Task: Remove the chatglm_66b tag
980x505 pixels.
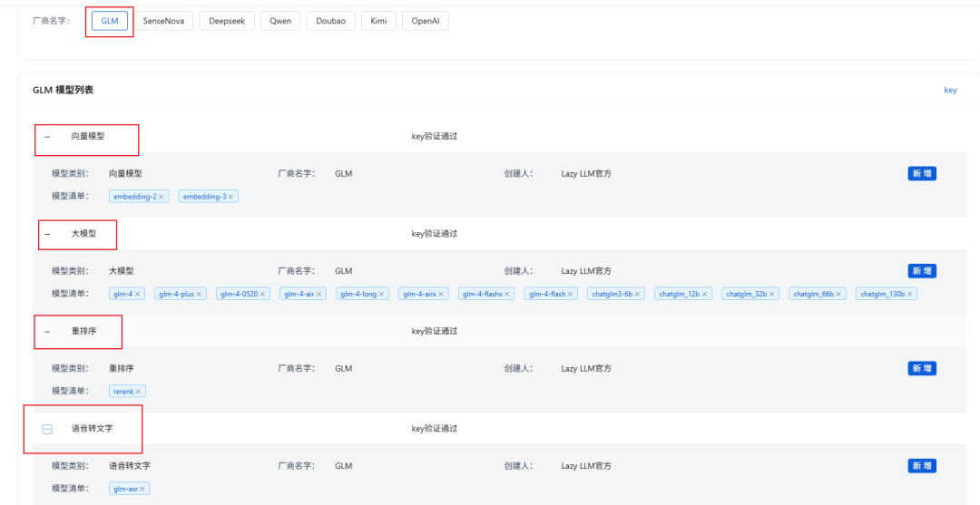Action: (x=839, y=294)
